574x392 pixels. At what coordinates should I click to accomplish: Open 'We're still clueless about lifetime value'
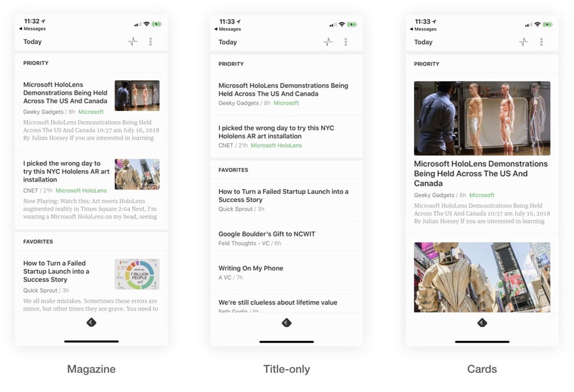278,302
